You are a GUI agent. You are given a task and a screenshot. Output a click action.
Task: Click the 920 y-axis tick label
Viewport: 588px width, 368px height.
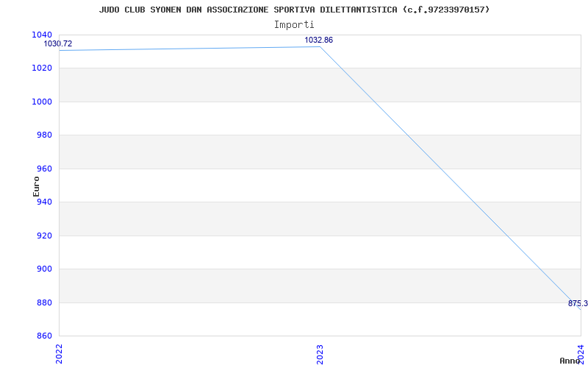[44, 236]
